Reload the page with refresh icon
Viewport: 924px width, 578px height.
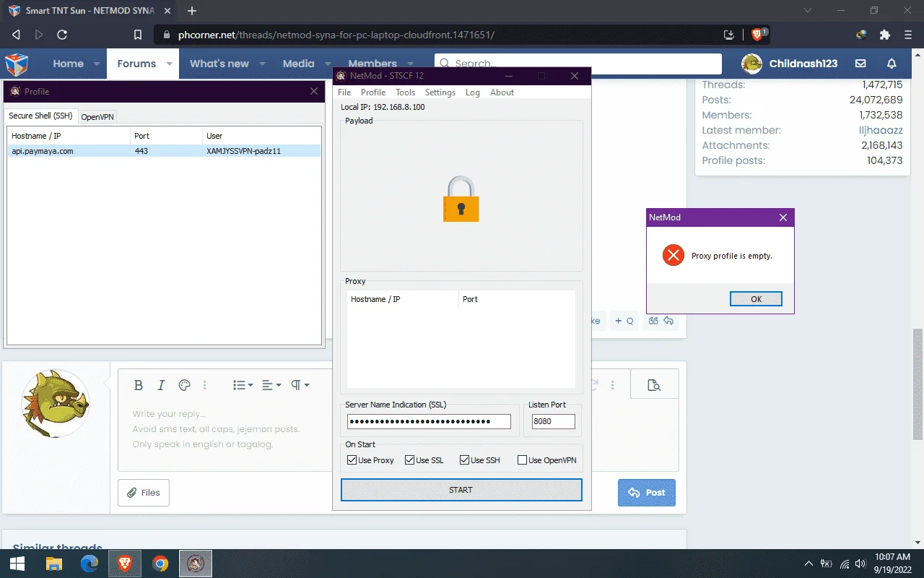[x=62, y=35]
